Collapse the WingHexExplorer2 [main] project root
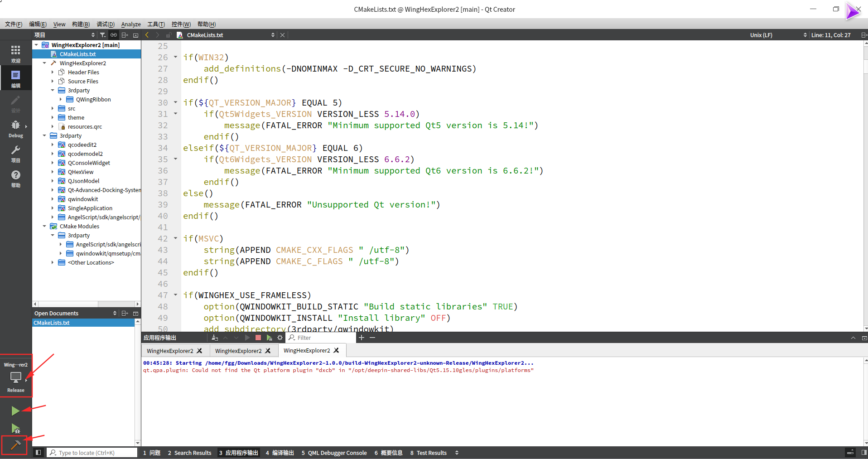 pos(36,45)
